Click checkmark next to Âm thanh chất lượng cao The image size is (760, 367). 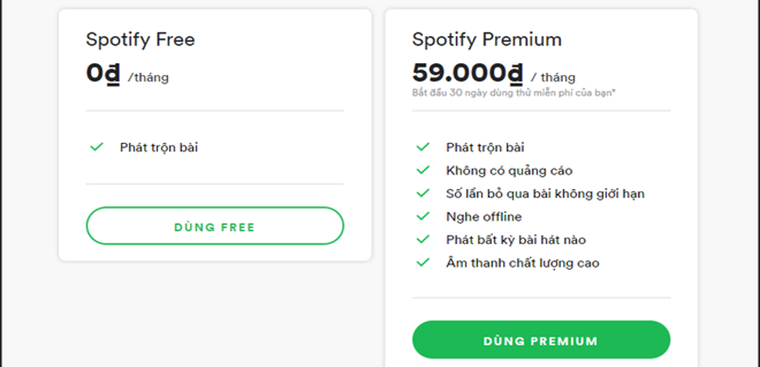(423, 263)
